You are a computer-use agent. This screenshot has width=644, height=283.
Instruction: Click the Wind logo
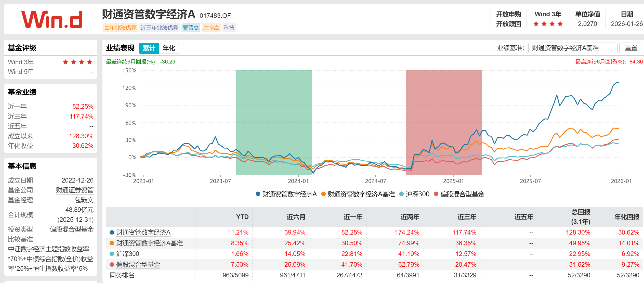[52, 19]
